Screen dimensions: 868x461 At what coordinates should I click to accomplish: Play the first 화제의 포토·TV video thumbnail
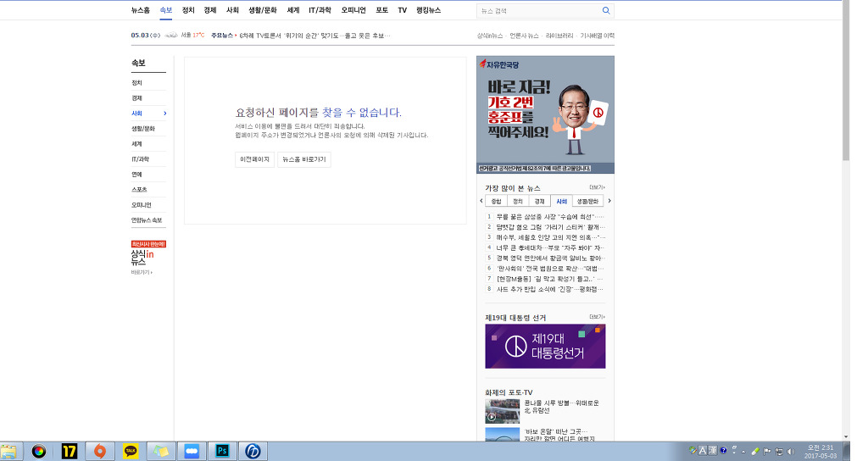coord(502,411)
